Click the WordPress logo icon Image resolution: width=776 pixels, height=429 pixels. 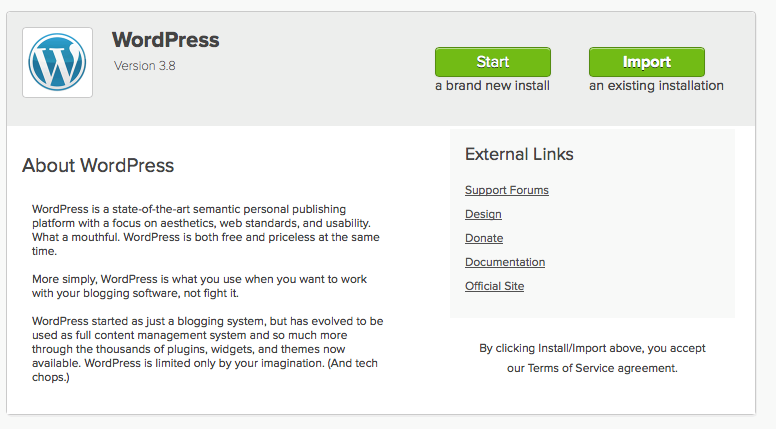pos(57,62)
